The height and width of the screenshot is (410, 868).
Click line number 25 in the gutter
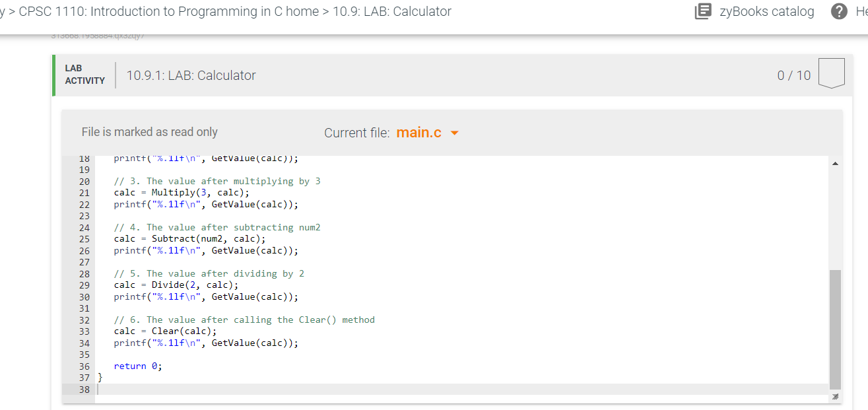pyautogui.click(x=84, y=238)
